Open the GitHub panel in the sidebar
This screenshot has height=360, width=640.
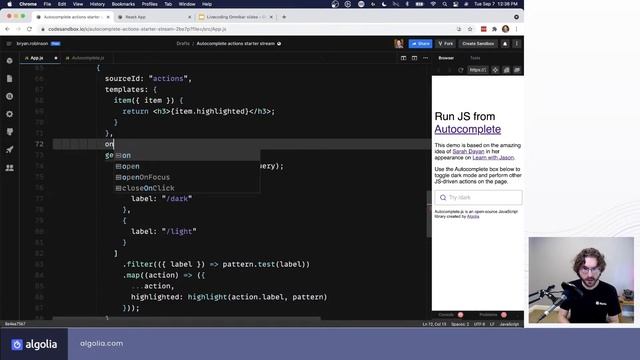tap(9, 132)
